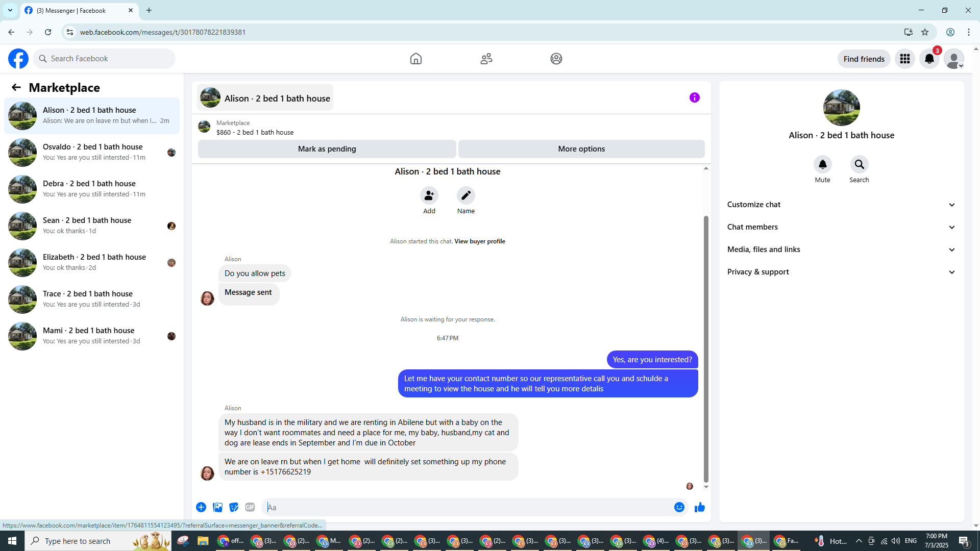Image resolution: width=980 pixels, height=551 pixels.
Task: Open Facebook notifications bell
Action: [x=929, y=59]
